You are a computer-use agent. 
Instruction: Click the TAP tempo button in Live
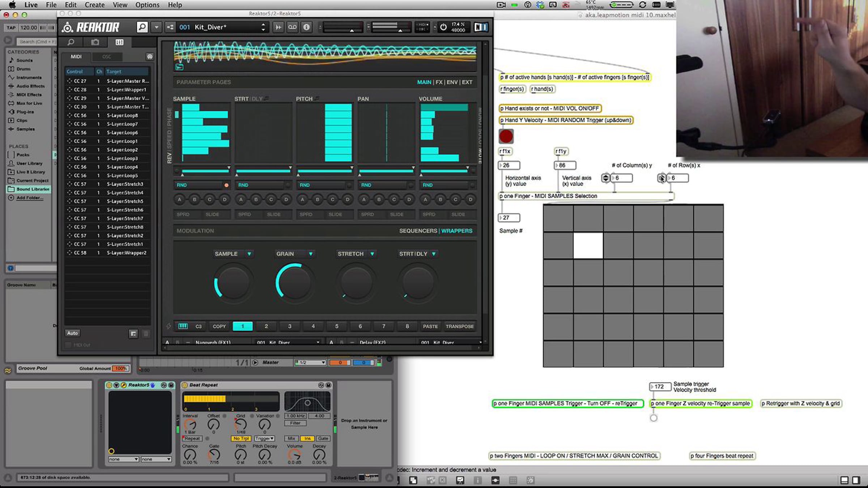click(x=11, y=27)
